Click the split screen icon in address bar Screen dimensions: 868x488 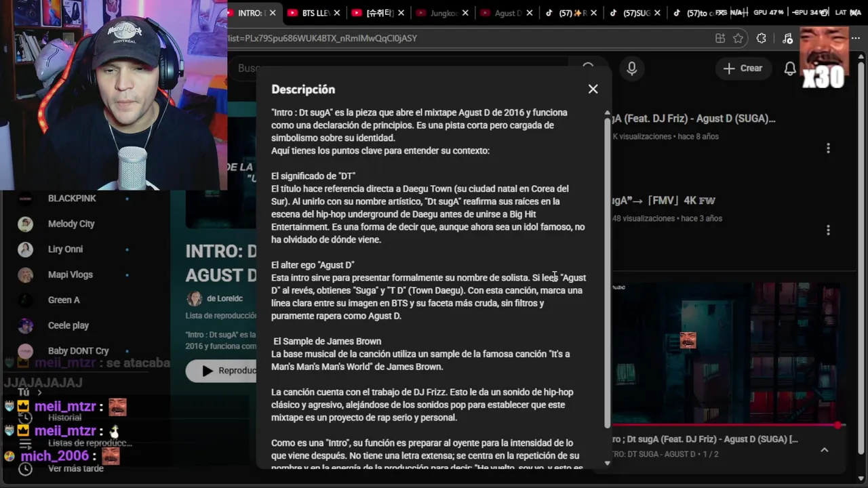point(720,39)
